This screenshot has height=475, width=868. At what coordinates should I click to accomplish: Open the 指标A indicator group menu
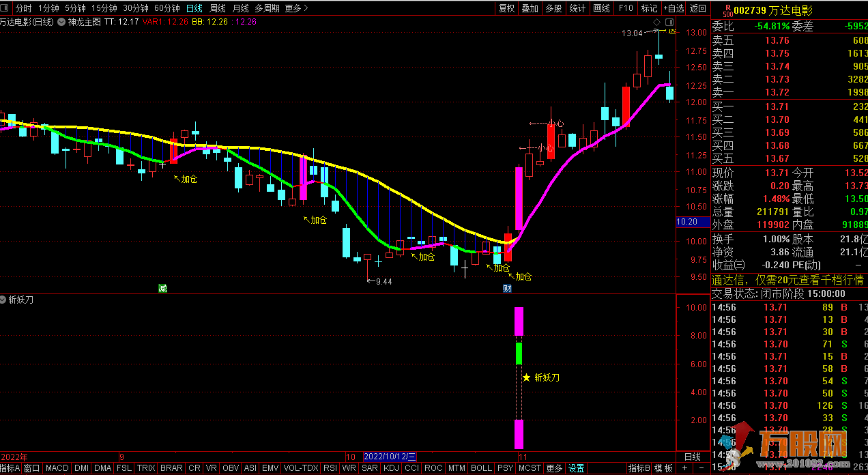point(11,468)
